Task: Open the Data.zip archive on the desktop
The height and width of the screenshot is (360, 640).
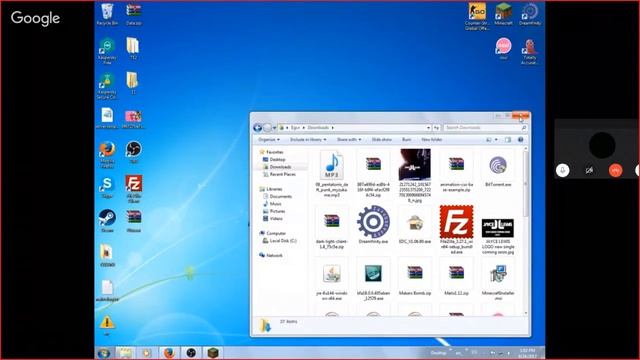Action: [133, 14]
